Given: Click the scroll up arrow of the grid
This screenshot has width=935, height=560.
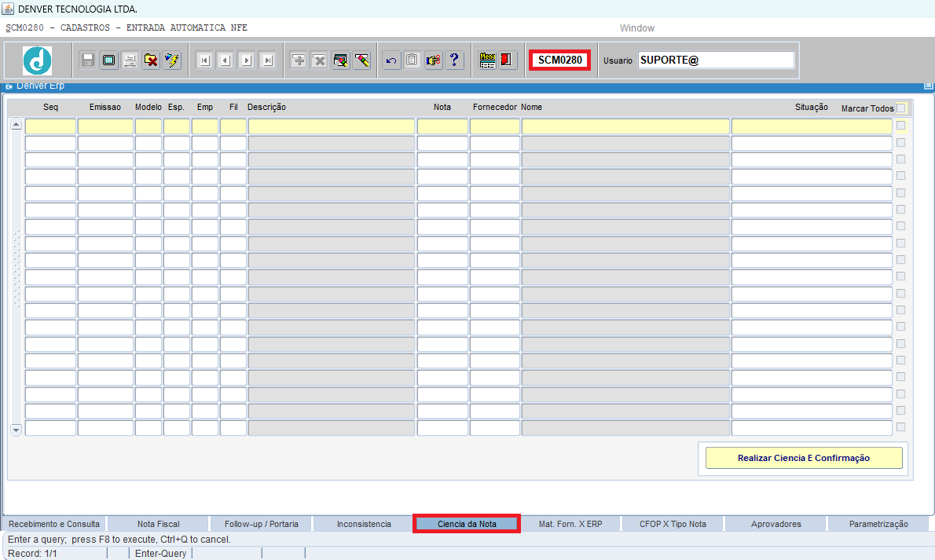Looking at the screenshot, I should pyautogui.click(x=16, y=124).
